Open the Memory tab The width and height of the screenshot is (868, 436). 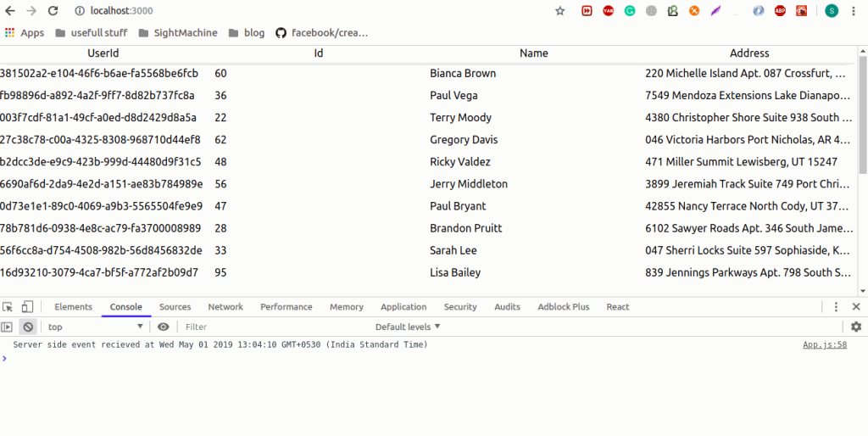pyautogui.click(x=347, y=307)
